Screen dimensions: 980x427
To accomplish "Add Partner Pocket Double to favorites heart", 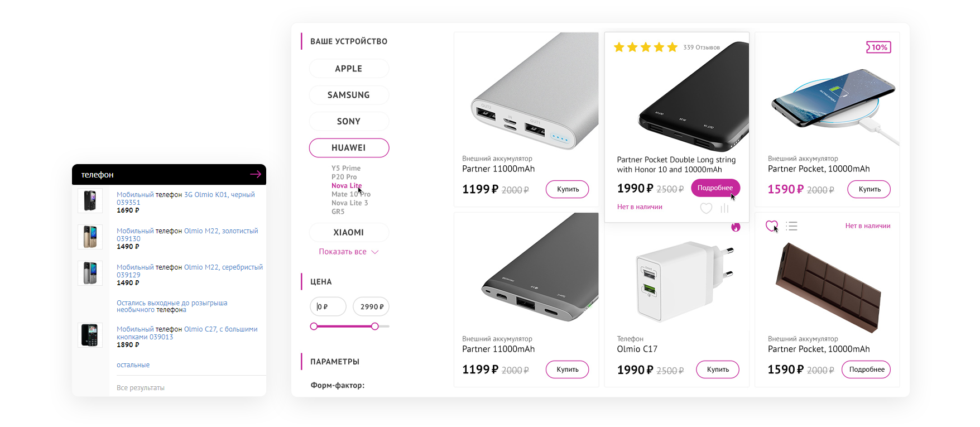I will (706, 208).
